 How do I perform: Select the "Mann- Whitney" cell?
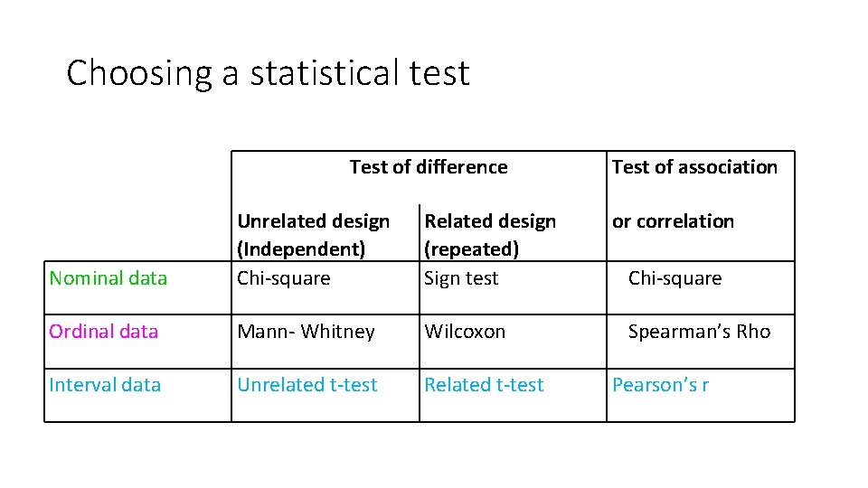coord(306,332)
